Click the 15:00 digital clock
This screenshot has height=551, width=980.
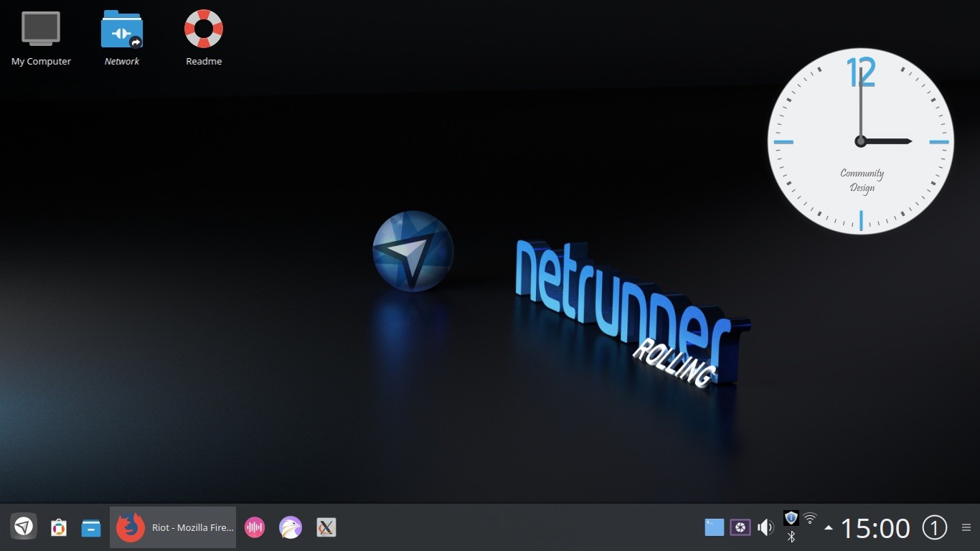(875, 528)
